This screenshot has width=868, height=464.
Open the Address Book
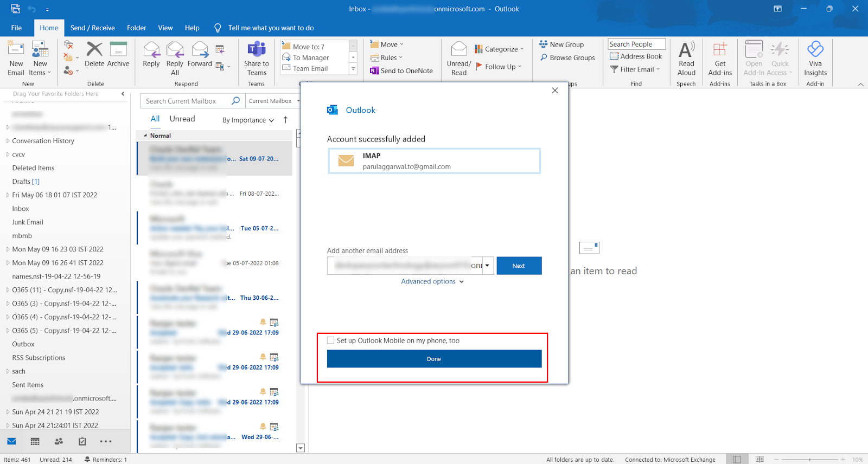636,56
